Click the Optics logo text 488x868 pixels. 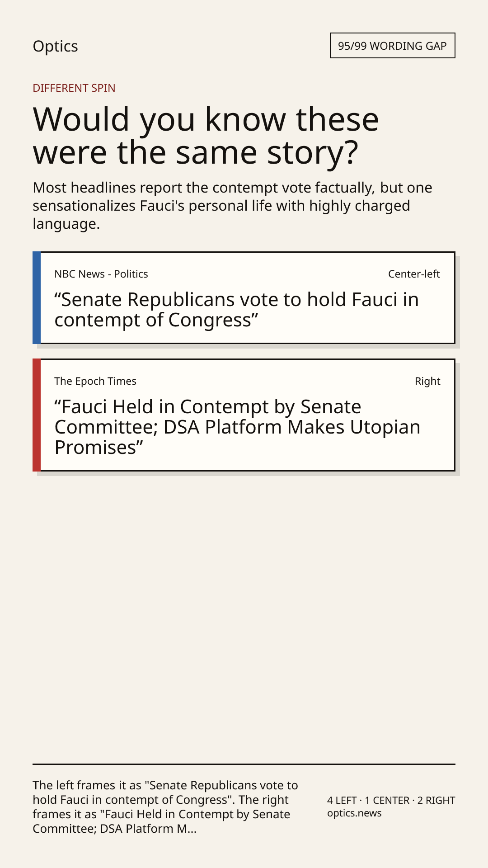point(55,46)
